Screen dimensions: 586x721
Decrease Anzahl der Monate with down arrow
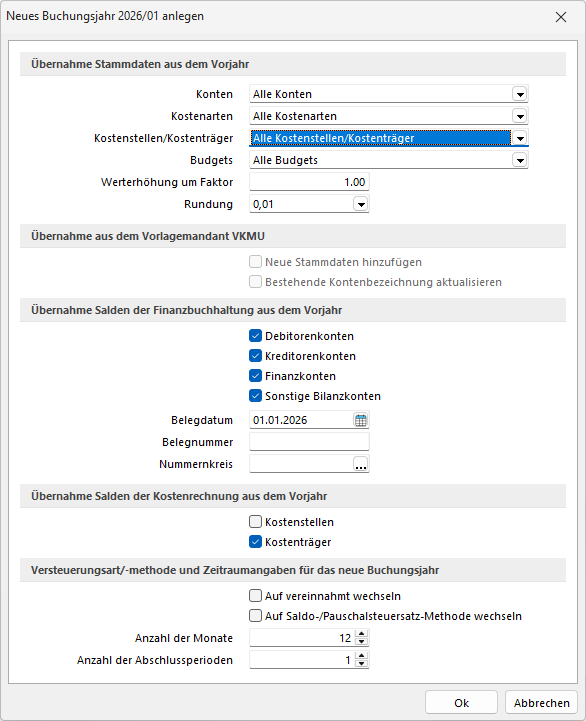point(362,642)
